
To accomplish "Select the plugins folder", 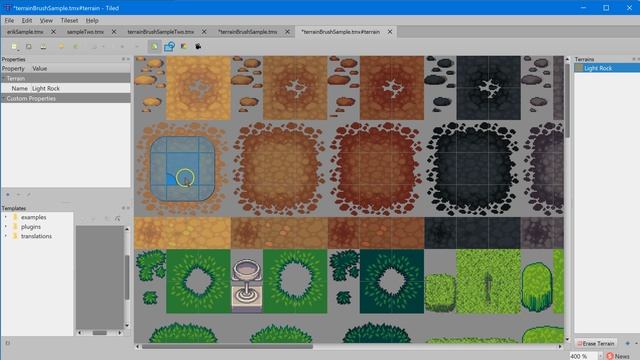I will pos(31,227).
